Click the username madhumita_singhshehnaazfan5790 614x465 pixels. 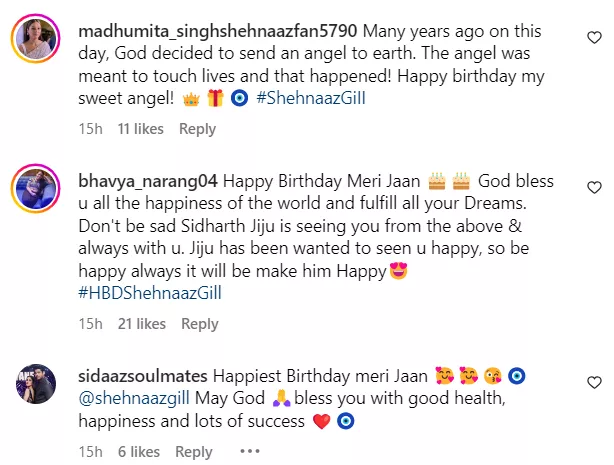(218, 31)
